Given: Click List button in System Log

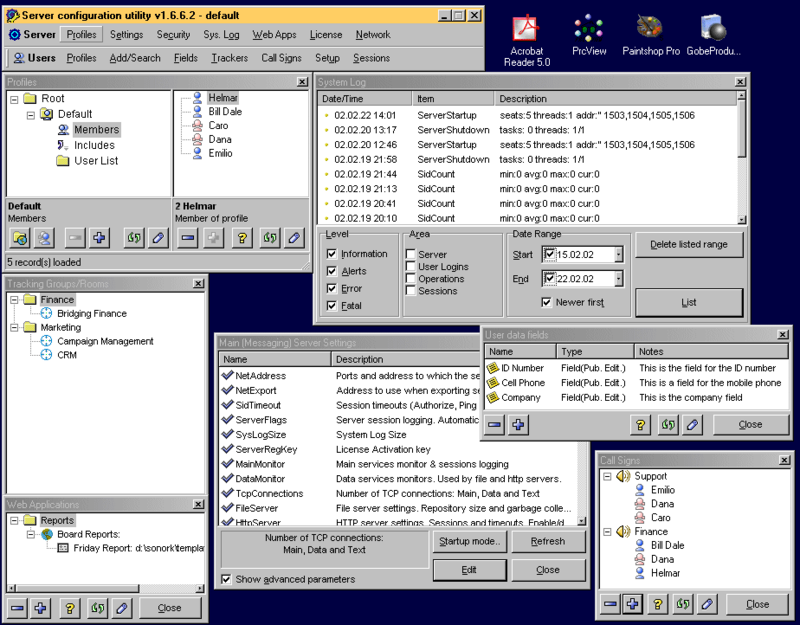Looking at the screenshot, I should click(x=689, y=303).
